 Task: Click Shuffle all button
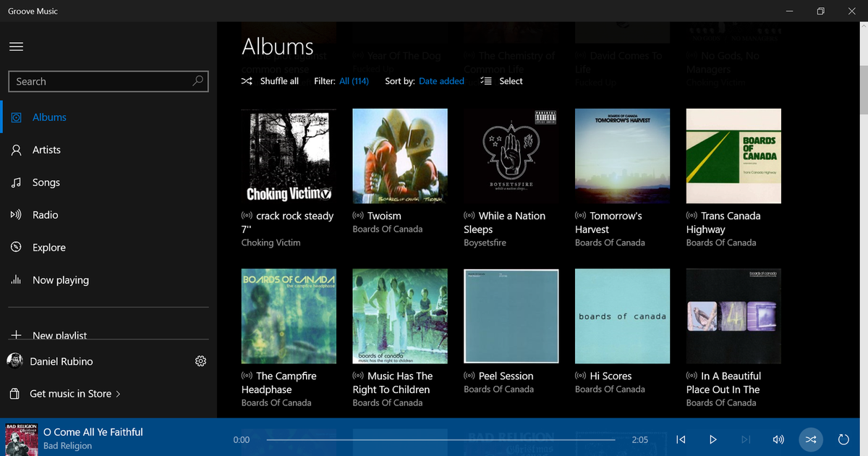pos(271,81)
